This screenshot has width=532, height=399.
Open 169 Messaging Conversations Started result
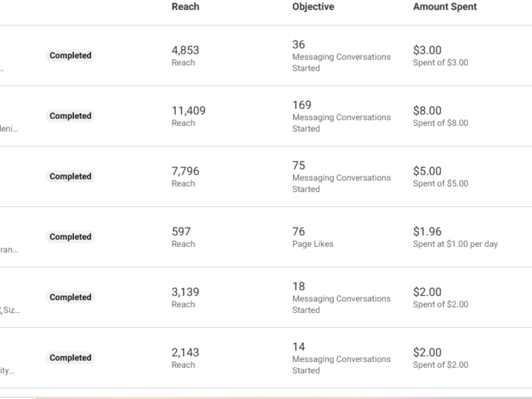click(342, 117)
